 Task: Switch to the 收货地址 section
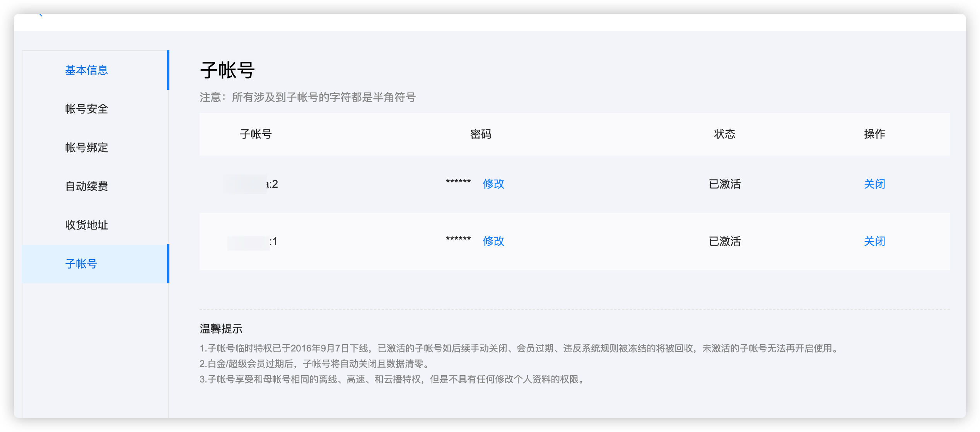pos(86,225)
